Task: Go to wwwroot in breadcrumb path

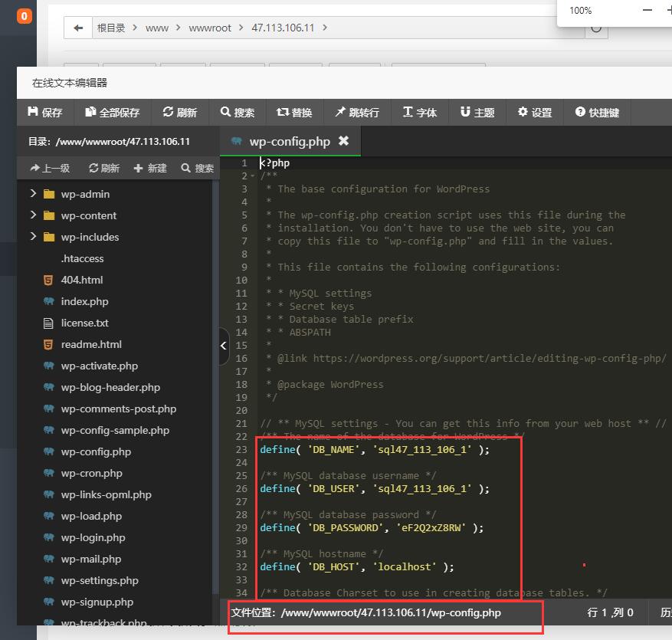Action: (x=210, y=28)
